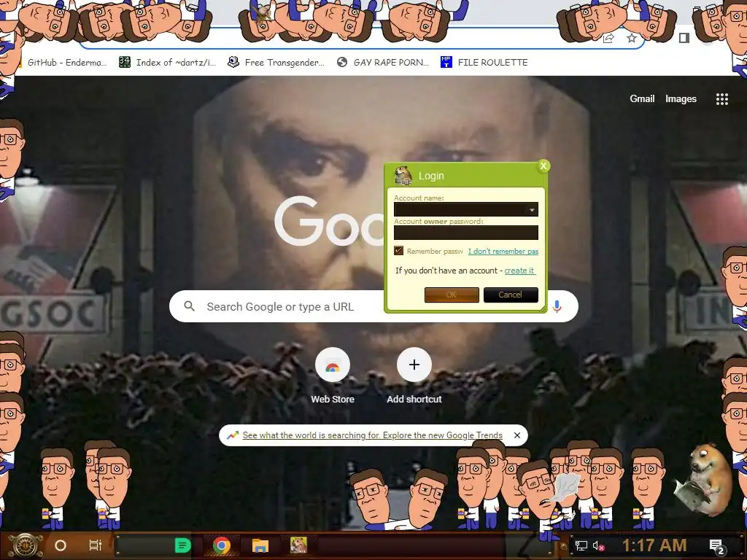Viewport: 747px width, 560px height.
Task: Open the green chat app on taskbar
Action: click(182, 545)
